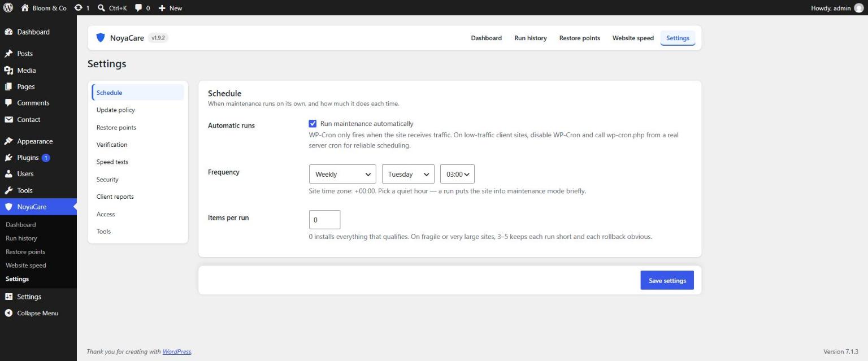The width and height of the screenshot is (868, 361).
Task: Click the WordPress logo icon
Action: pyautogui.click(x=8, y=8)
